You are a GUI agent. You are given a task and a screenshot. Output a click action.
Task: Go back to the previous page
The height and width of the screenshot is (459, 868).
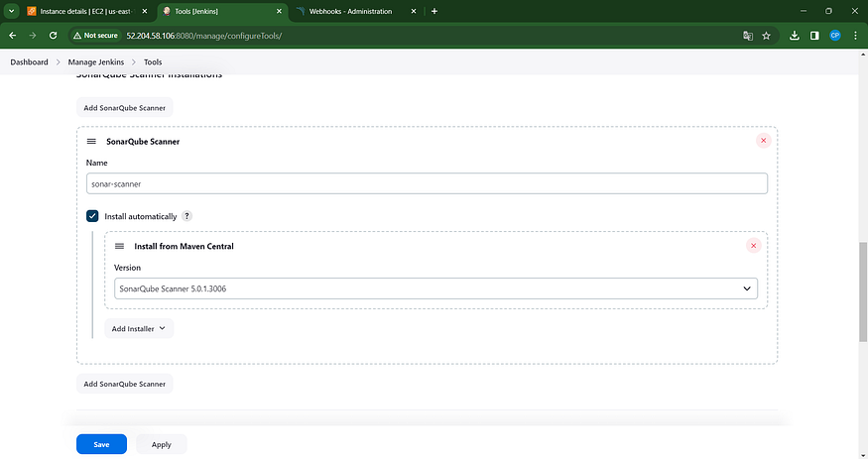[13, 36]
